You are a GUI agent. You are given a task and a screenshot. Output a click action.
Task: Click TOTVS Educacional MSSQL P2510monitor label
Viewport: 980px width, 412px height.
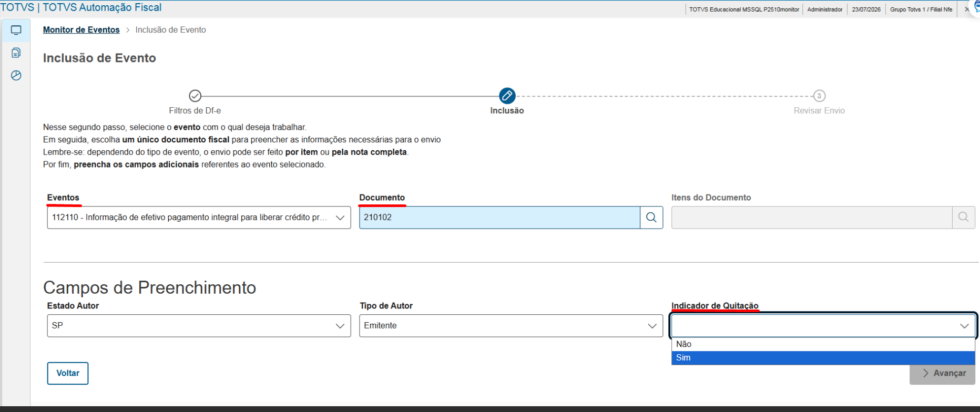click(744, 9)
